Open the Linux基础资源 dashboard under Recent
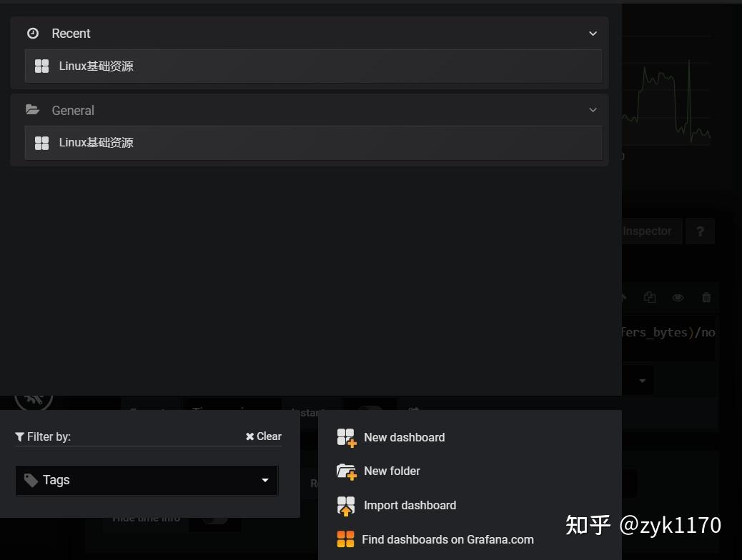 pos(97,65)
